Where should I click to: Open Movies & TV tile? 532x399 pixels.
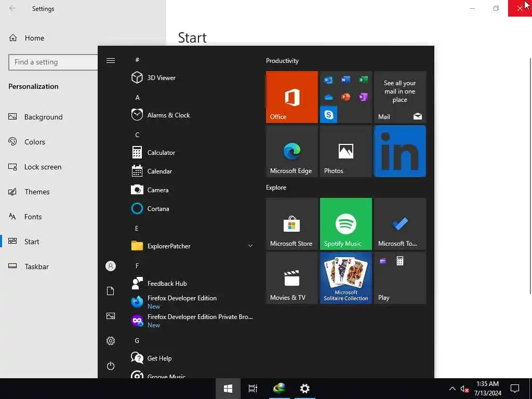(292, 278)
